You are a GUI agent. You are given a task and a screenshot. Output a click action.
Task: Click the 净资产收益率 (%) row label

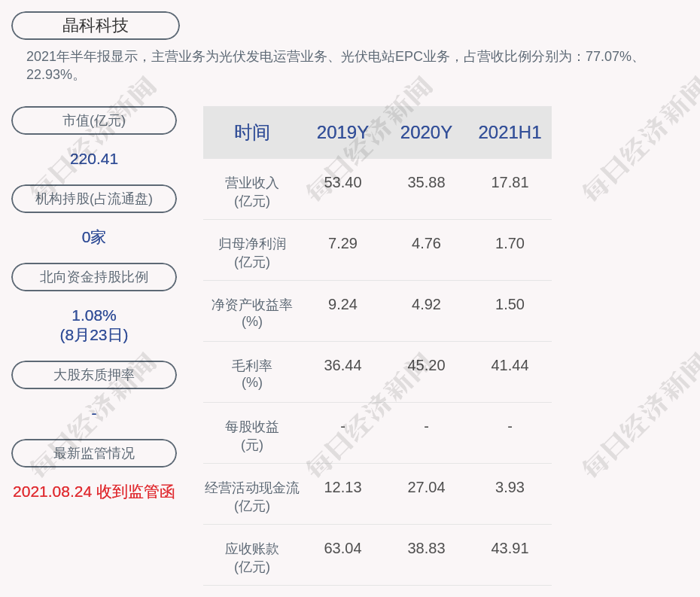pos(252,313)
